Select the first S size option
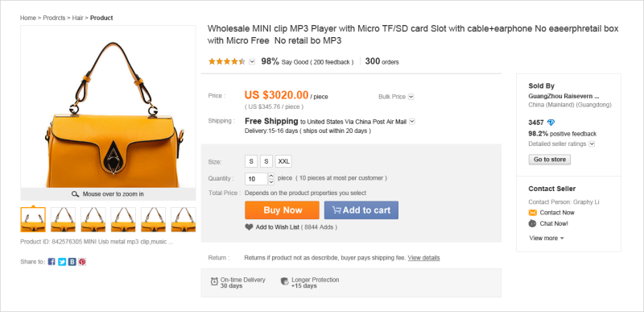This screenshot has height=312, width=644. [x=251, y=161]
